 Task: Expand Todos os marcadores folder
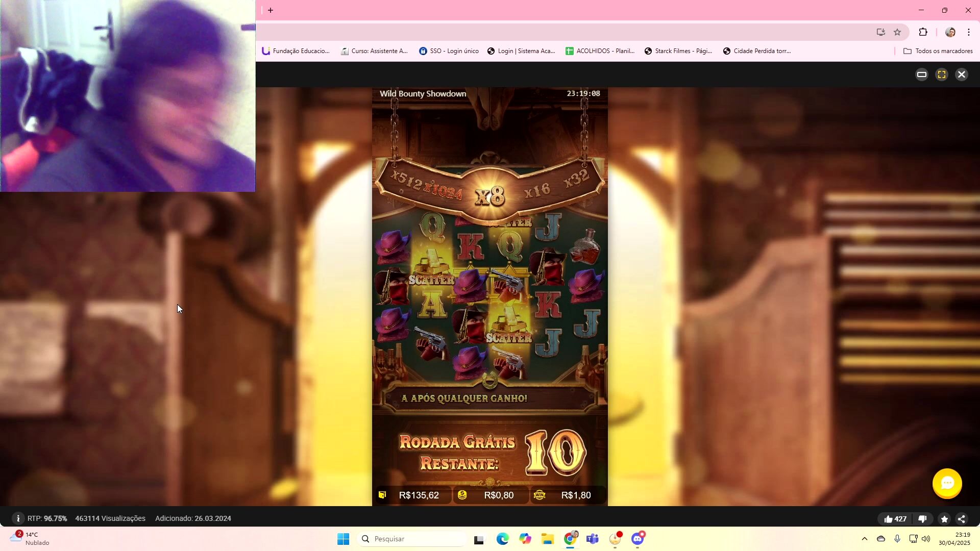click(x=938, y=51)
